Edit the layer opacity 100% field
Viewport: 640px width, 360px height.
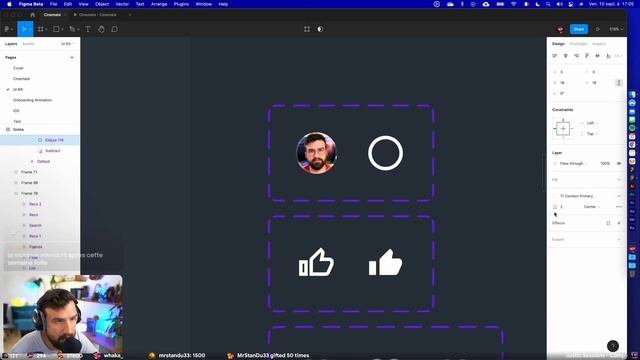tap(605, 164)
